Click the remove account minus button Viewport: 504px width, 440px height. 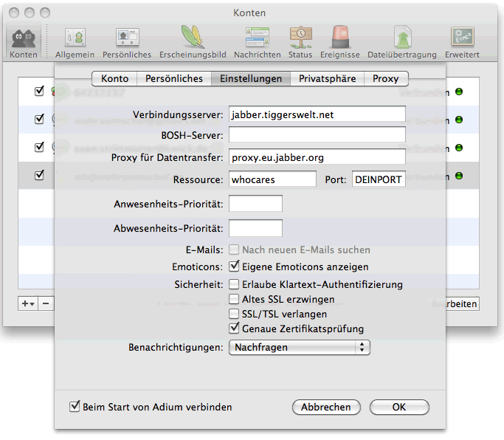(46, 303)
